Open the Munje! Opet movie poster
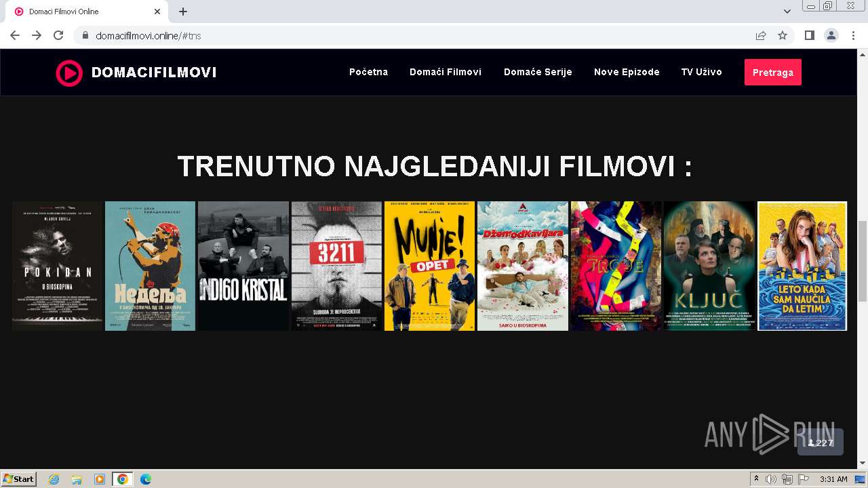Screen dimensions: 868x488 (430, 266)
